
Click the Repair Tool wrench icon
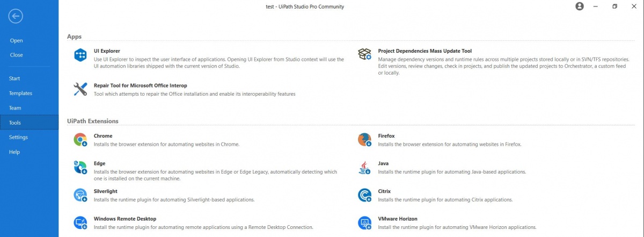coord(80,89)
